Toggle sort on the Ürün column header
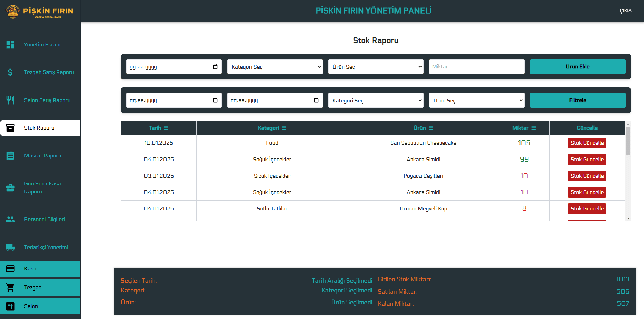This screenshot has width=644, height=319. click(x=431, y=128)
